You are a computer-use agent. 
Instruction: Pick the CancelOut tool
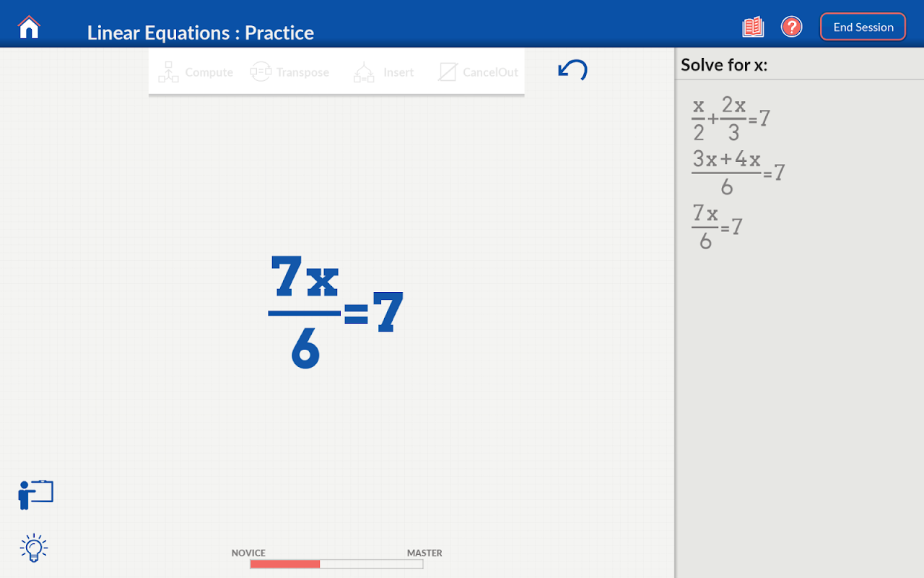click(478, 72)
